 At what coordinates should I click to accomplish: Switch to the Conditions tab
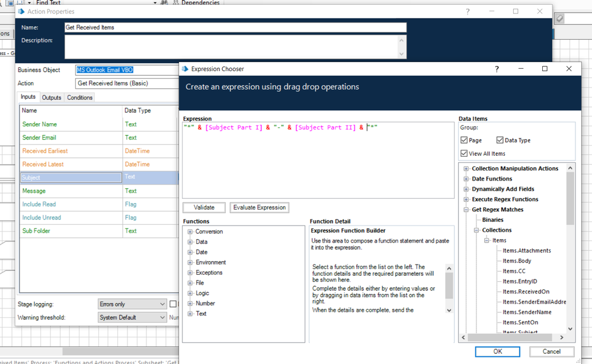click(x=79, y=97)
